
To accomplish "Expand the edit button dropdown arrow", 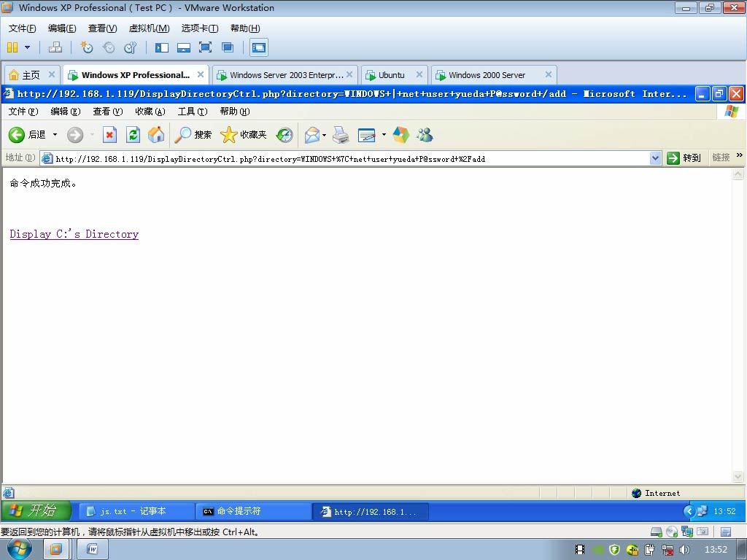I will [x=384, y=135].
